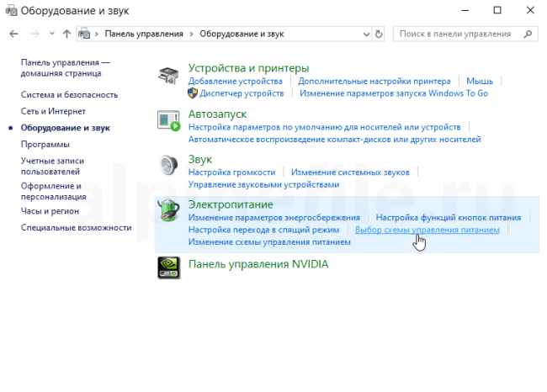Open the Звук heading
The height and width of the screenshot is (392, 547).
coord(200,159)
